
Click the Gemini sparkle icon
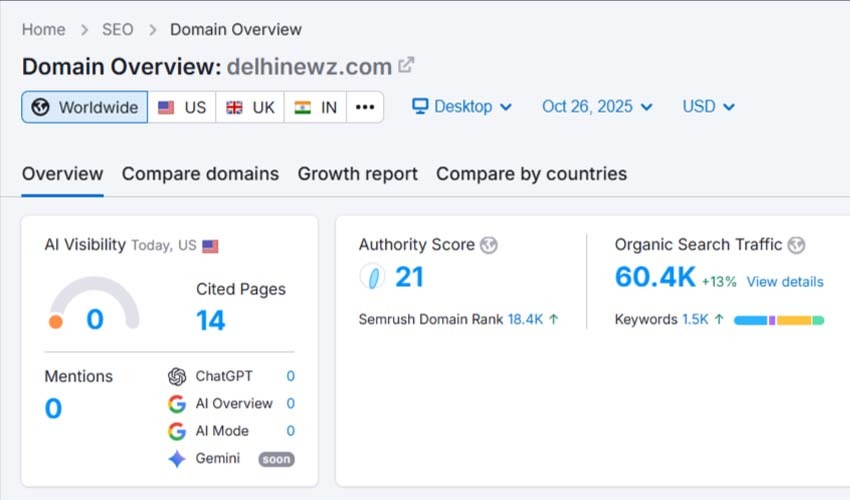[177, 459]
